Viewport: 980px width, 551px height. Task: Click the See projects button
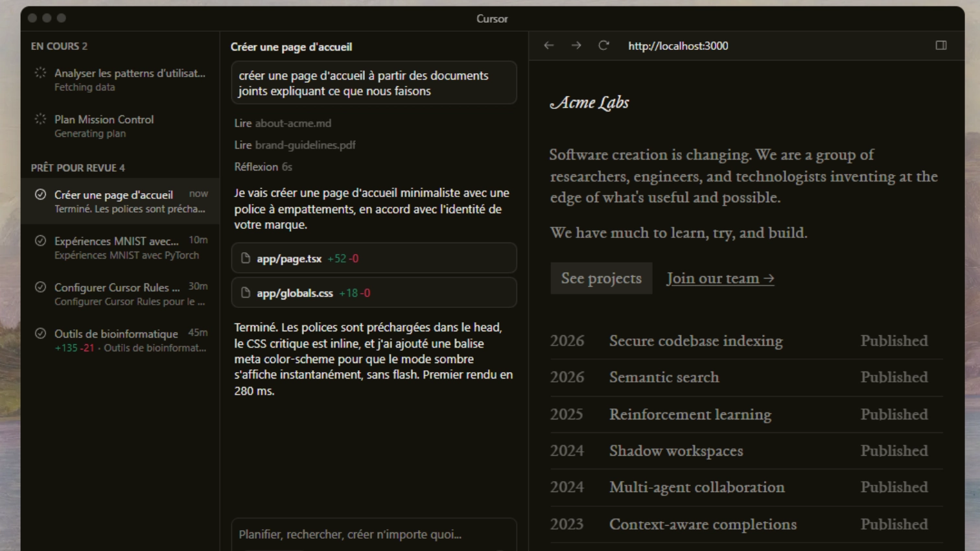[x=601, y=278]
